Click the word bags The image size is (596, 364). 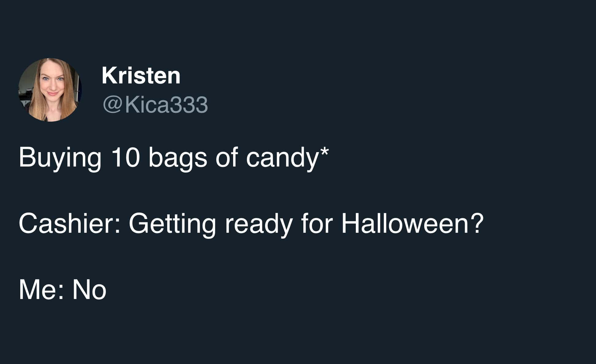click(x=178, y=158)
